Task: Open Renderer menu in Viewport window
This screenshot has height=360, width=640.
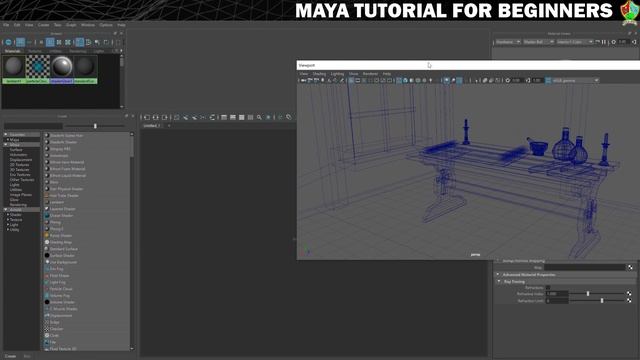Action: click(x=370, y=74)
